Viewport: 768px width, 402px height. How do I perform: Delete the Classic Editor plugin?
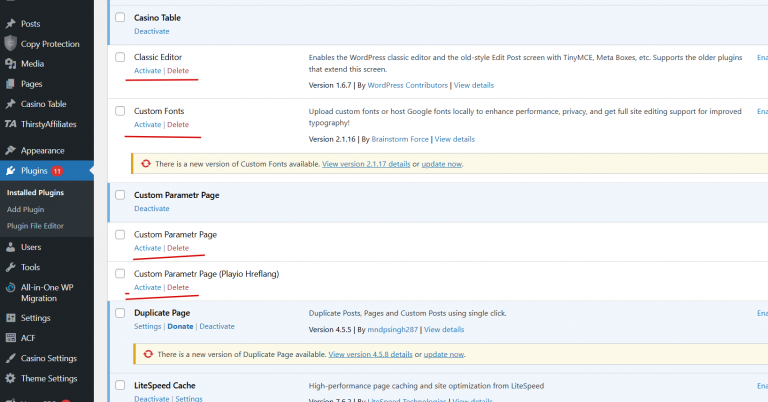click(x=178, y=71)
